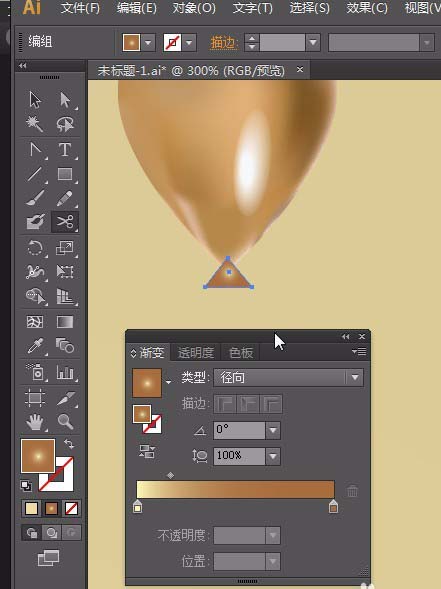Switch to the 色板 tab
Viewport: 441px width, 589px height.
241,353
